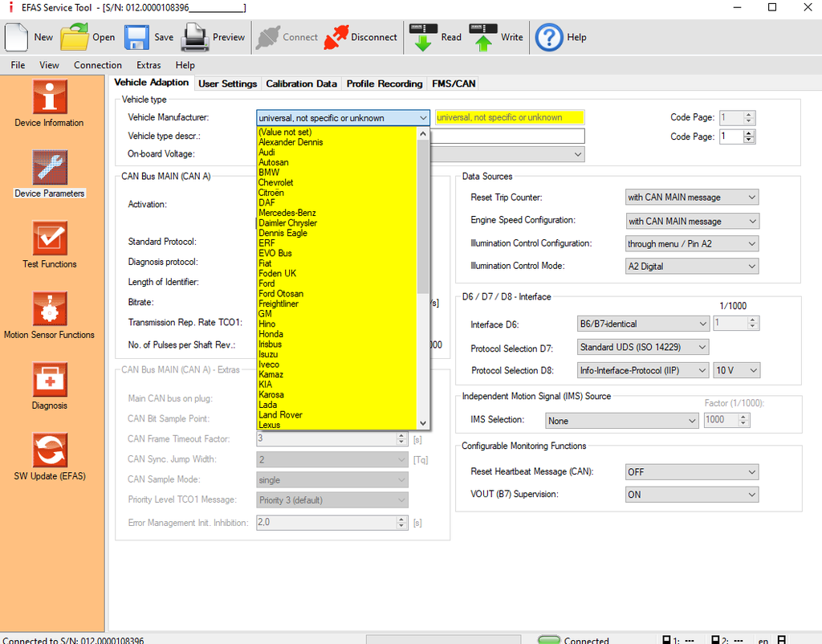Viewport: 822px width, 644px height.
Task: Click the card slot 1 status icon
Action: (666, 640)
